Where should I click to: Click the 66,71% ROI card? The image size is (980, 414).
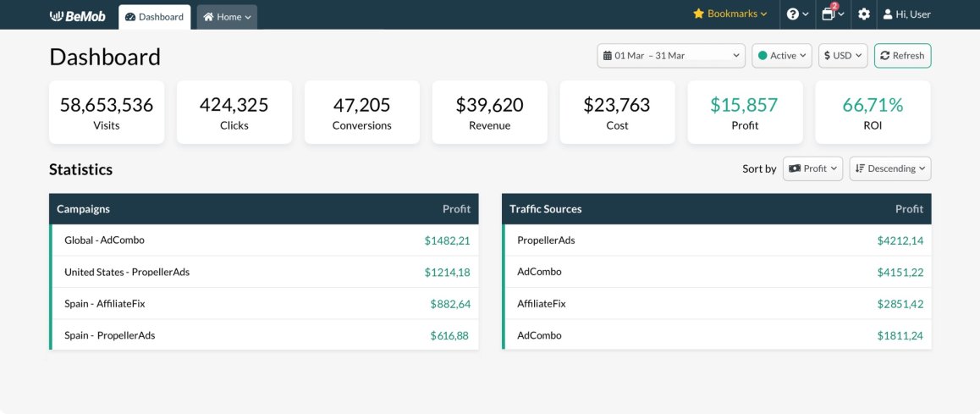[873, 112]
